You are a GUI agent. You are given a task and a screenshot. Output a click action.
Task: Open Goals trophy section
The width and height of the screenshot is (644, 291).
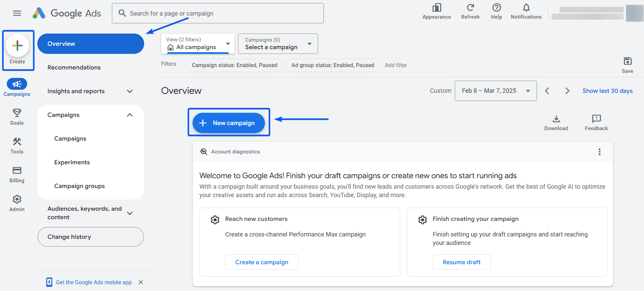[x=17, y=117]
